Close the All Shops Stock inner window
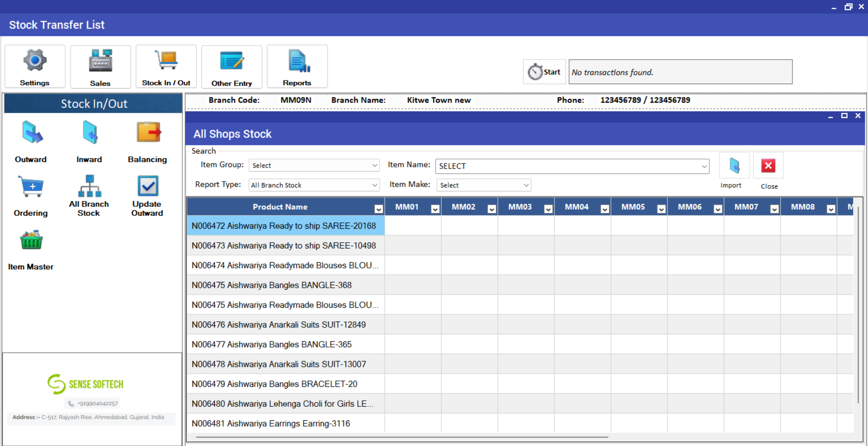The height and width of the screenshot is (446, 868). coord(858,116)
